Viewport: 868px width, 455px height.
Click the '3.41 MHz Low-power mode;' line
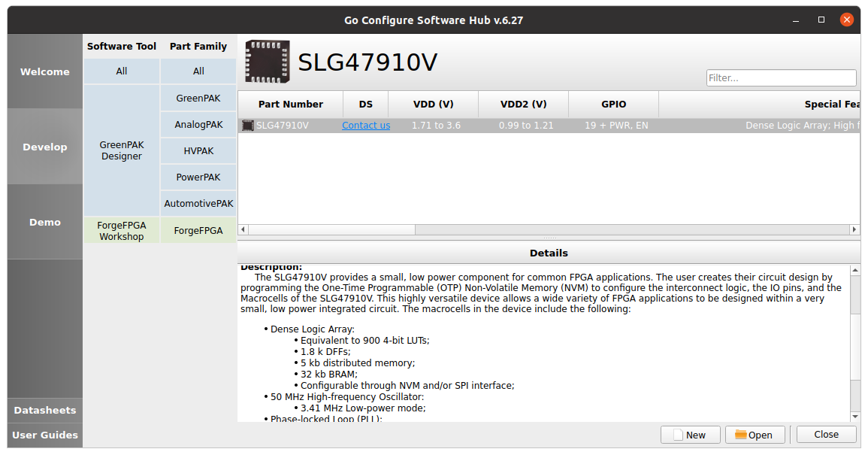tap(363, 408)
